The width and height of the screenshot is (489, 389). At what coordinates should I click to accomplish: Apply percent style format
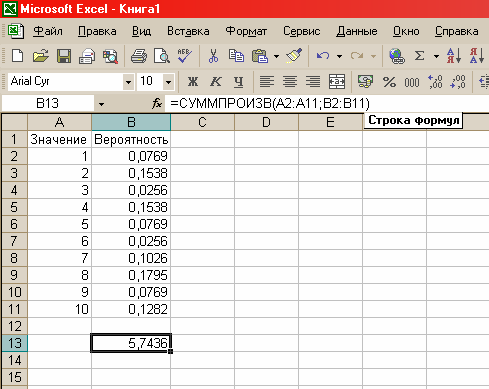coord(389,82)
